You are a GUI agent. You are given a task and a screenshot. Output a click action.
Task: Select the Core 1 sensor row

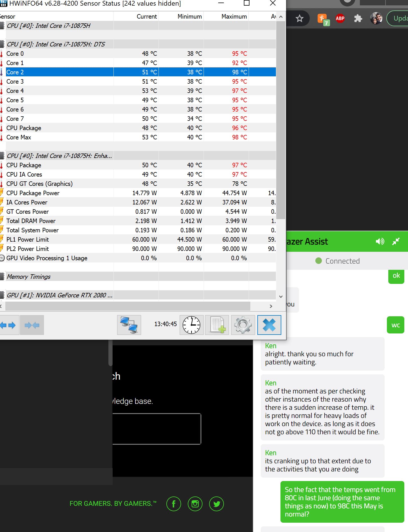coord(138,63)
